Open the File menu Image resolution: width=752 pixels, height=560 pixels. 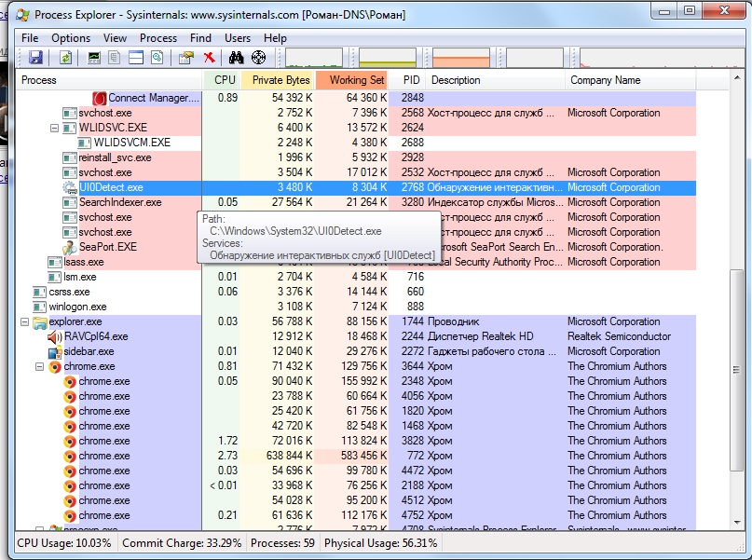click(30, 38)
